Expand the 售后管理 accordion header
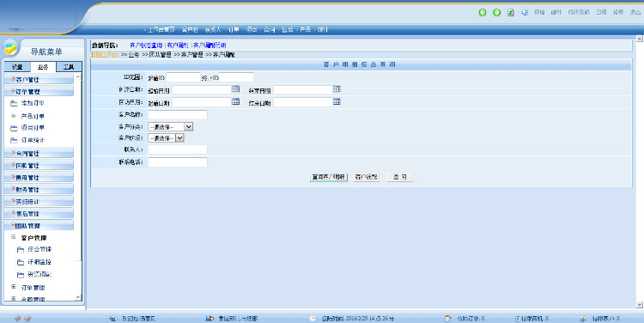 click(x=39, y=214)
